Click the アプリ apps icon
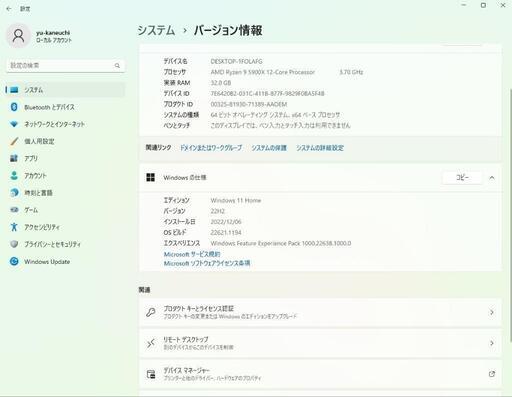The image size is (512, 397). [14, 158]
